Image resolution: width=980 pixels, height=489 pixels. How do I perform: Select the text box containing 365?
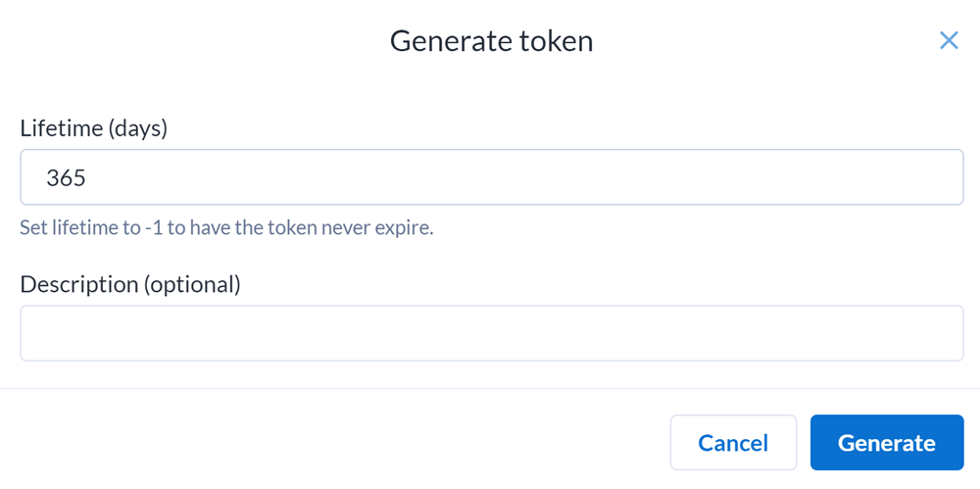coord(491,177)
